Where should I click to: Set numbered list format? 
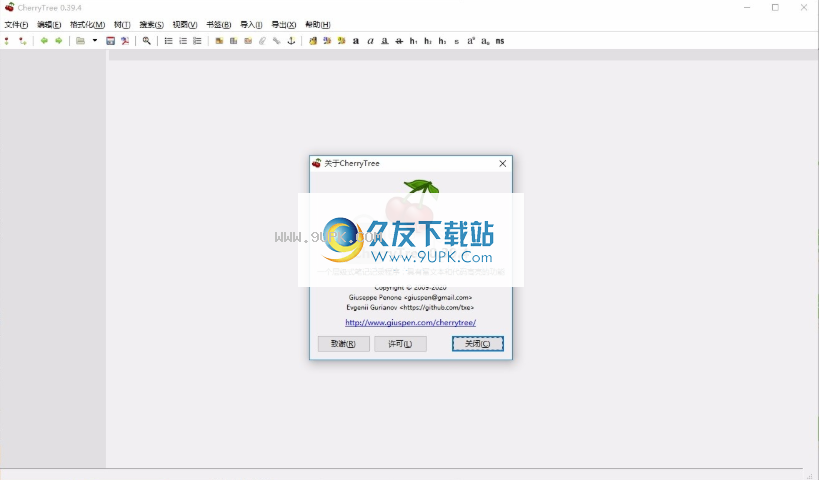[183, 41]
